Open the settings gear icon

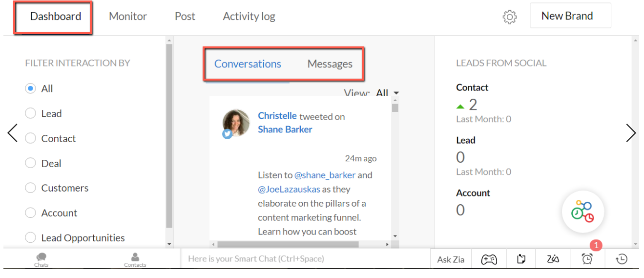509,17
